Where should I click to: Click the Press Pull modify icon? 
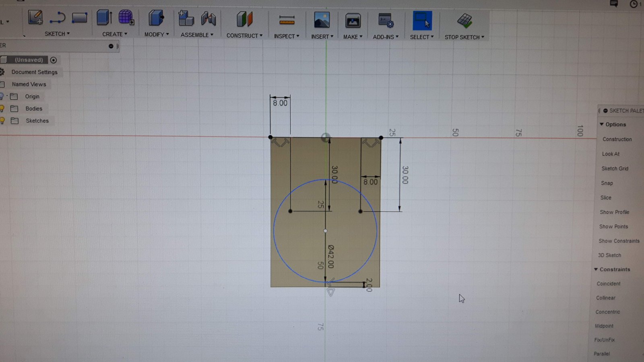[x=156, y=18]
